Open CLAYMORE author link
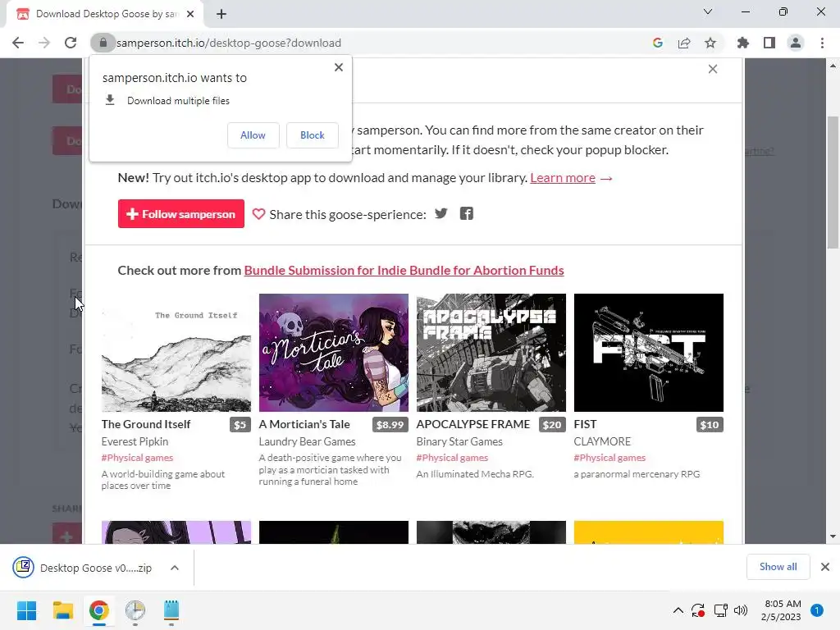840x630 pixels. click(x=602, y=441)
